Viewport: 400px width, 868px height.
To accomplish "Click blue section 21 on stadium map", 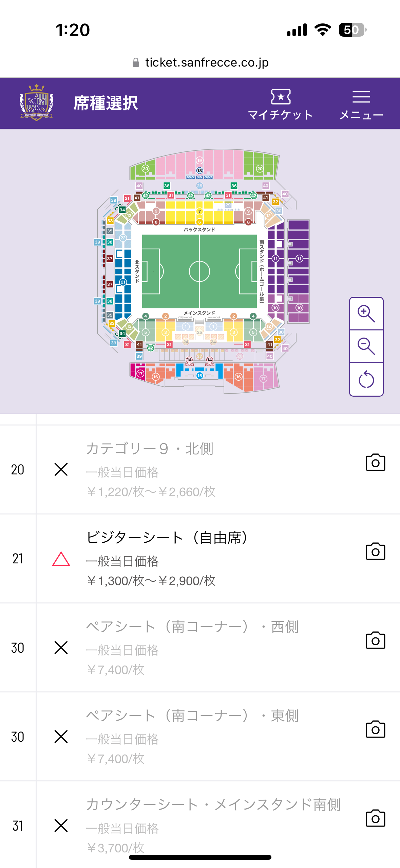I will click(123, 282).
